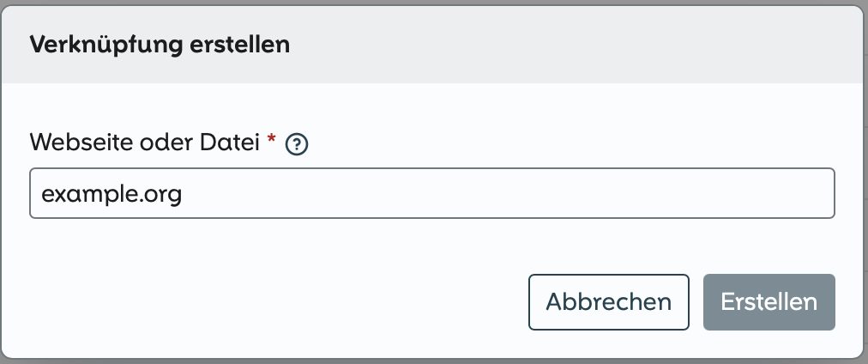Click the help question mark icon

click(x=297, y=143)
